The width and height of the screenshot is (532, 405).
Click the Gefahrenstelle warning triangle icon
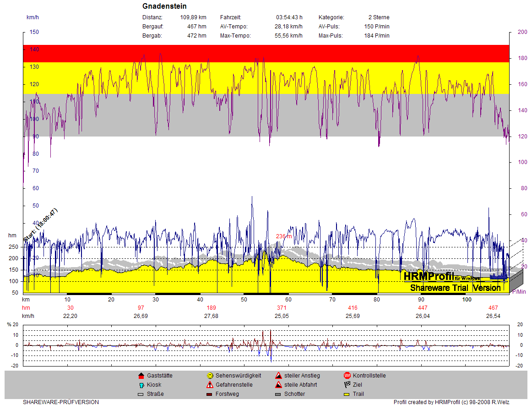tap(210, 385)
